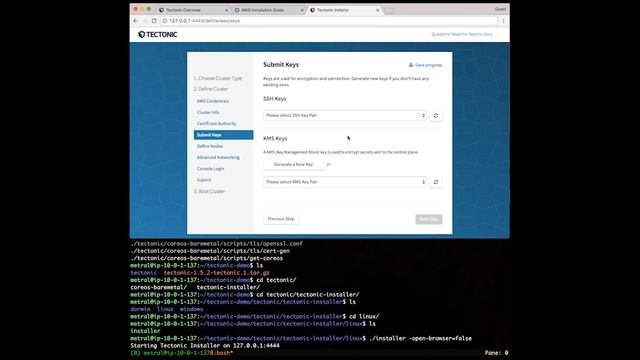Go back with the Previous Step button

tap(281, 219)
